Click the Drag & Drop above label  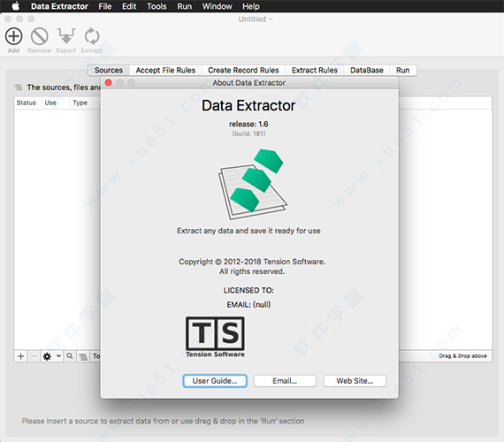coord(462,356)
